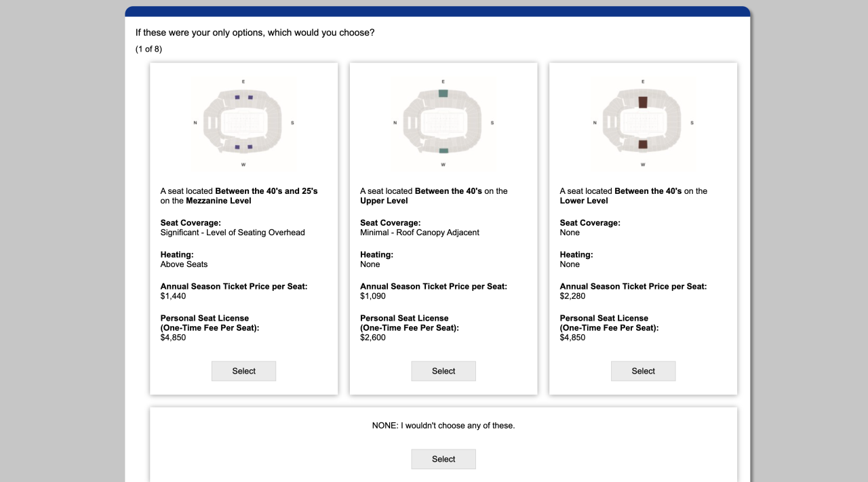Image resolution: width=868 pixels, height=482 pixels.
Task: Choose the NONE option at the bottom
Action: tap(443, 459)
